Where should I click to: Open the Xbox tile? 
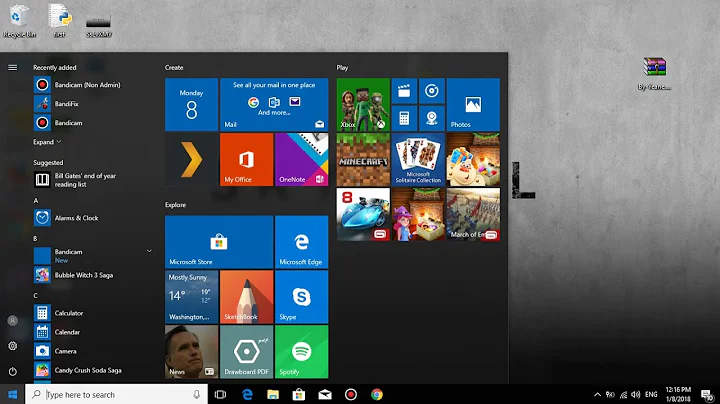[x=363, y=104]
